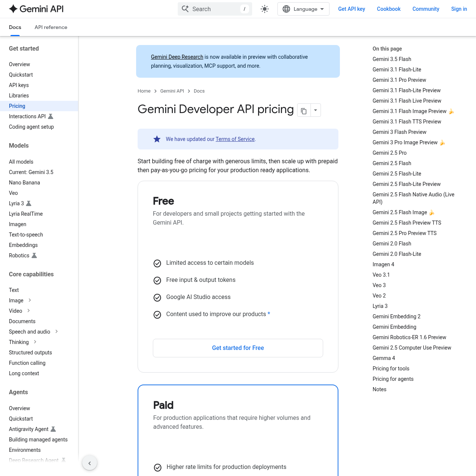Jump to Gemini 3 Pro Image Preview section
The height and width of the screenshot is (476, 476).
pos(409,142)
